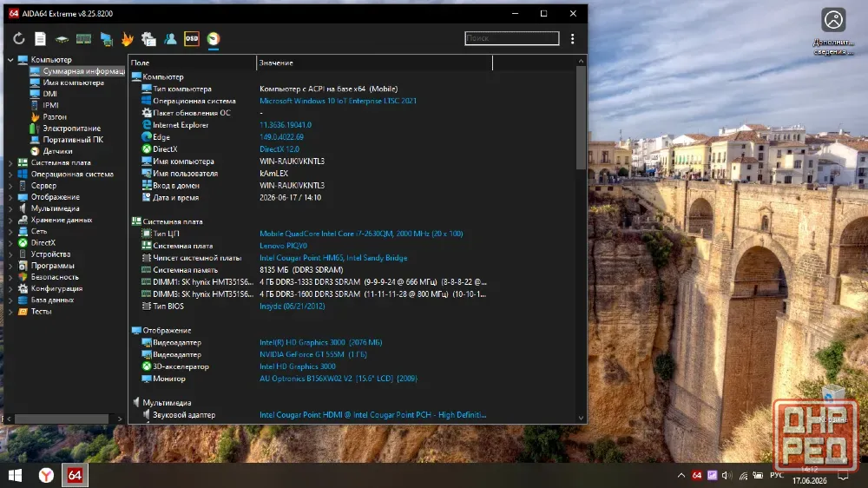Select the WIN-RAUKIVKNTL3 computer name value
The image size is (868, 488).
[x=292, y=162]
